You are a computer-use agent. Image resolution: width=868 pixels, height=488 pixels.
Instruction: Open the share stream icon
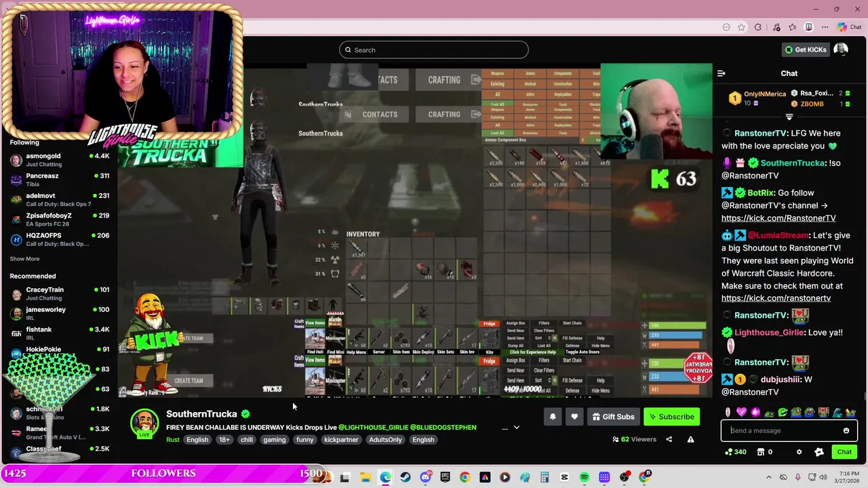click(669, 439)
